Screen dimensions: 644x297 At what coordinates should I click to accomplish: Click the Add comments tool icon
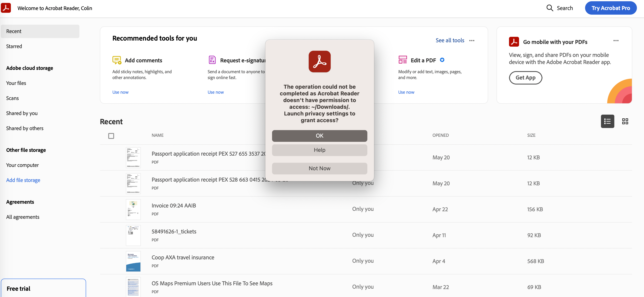117,60
